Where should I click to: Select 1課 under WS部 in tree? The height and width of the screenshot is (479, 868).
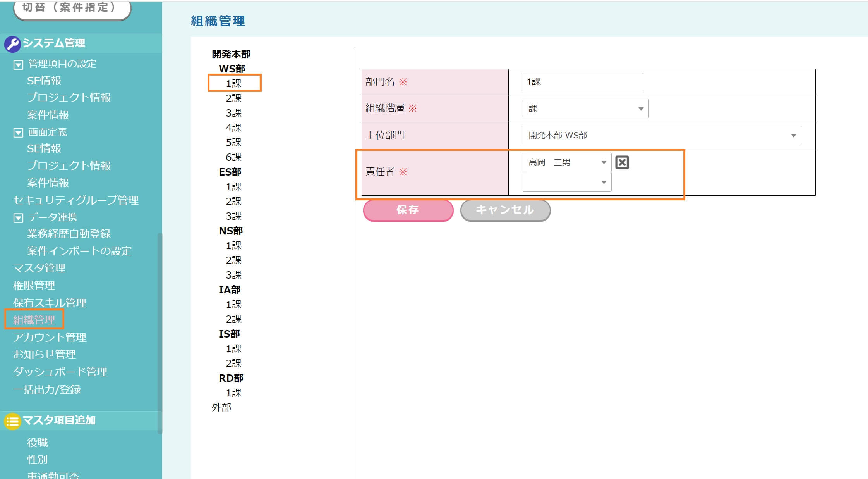tap(234, 83)
